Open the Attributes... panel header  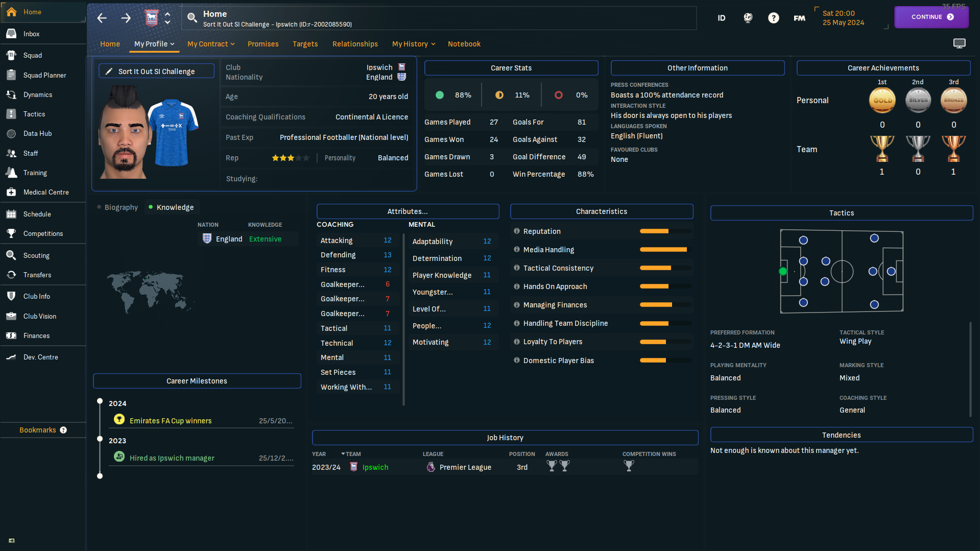[408, 211]
